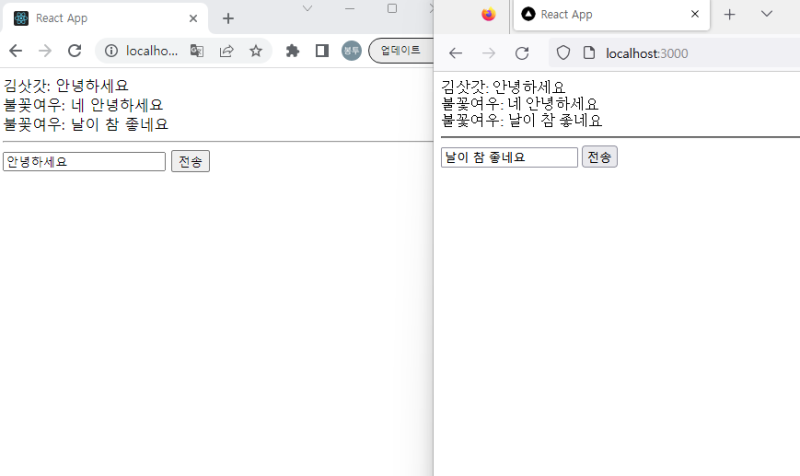Select '불꽃여우: 네 안녕하세요' message in Chrome

pos(83,105)
